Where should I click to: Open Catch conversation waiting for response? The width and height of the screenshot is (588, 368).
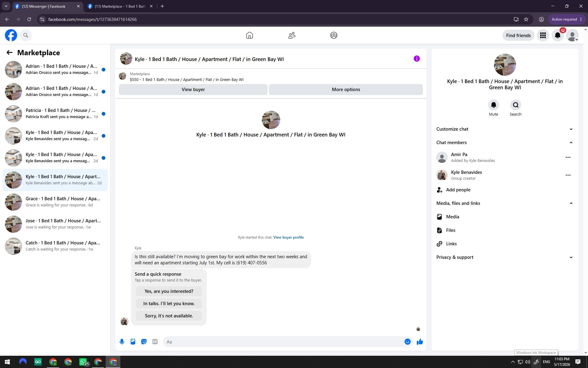coord(55,246)
